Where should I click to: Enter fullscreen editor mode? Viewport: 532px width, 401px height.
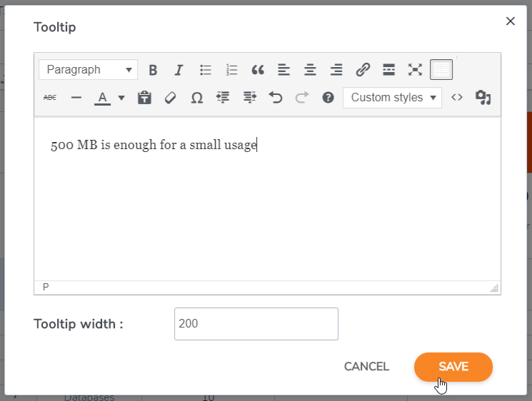[x=415, y=70]
